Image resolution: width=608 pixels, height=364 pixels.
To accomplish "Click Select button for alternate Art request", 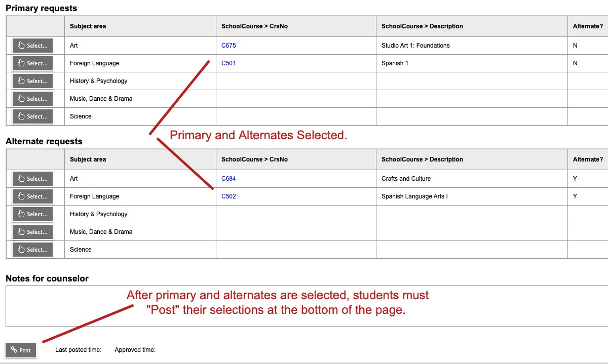I will pos(32,179).
